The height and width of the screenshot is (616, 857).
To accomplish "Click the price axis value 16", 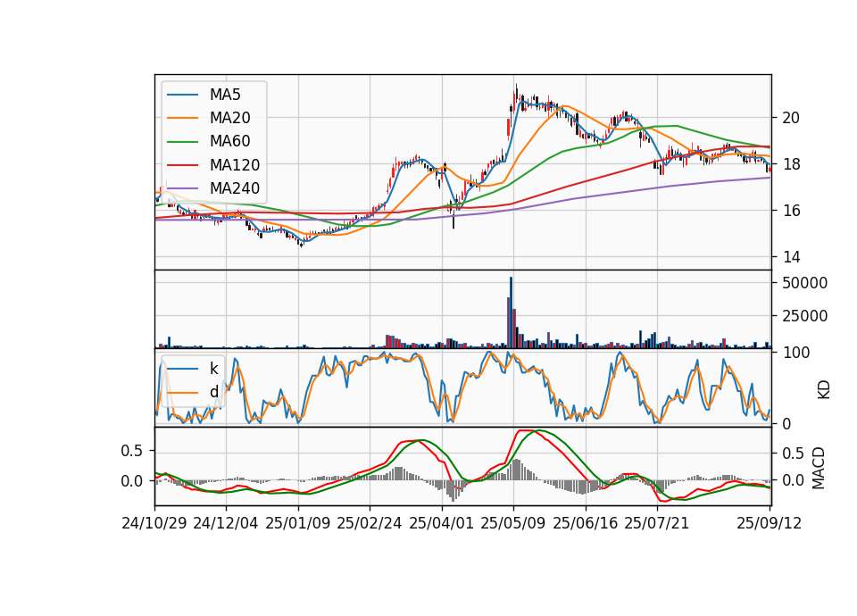I will click(x=791, y=211).
